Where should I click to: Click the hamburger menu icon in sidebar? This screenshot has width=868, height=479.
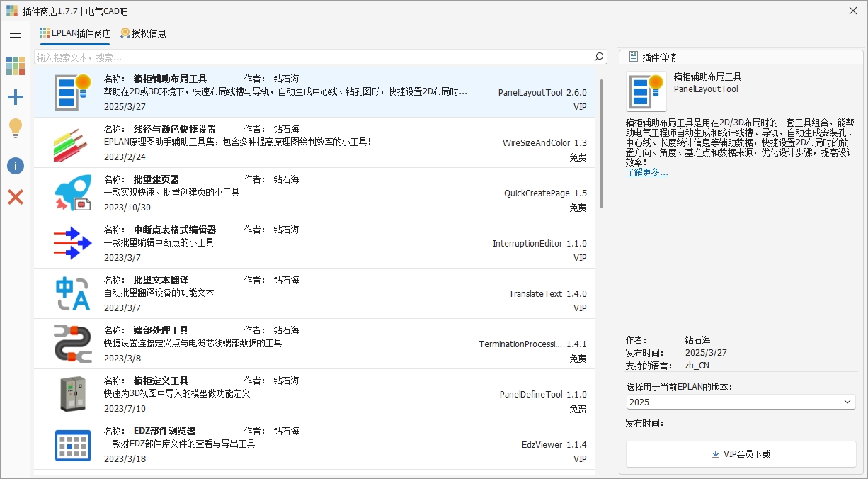[16, 33]
